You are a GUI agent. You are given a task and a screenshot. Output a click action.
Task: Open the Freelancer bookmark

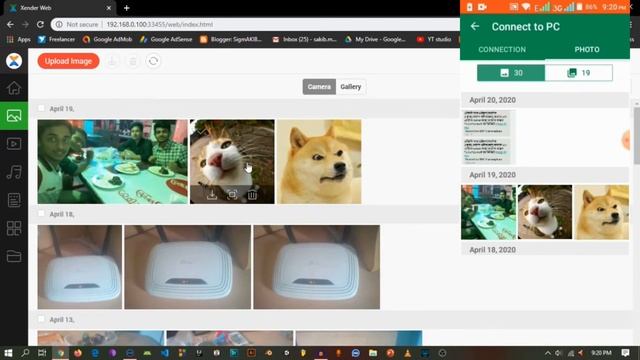pyautogui.click(x=56, y=39)
